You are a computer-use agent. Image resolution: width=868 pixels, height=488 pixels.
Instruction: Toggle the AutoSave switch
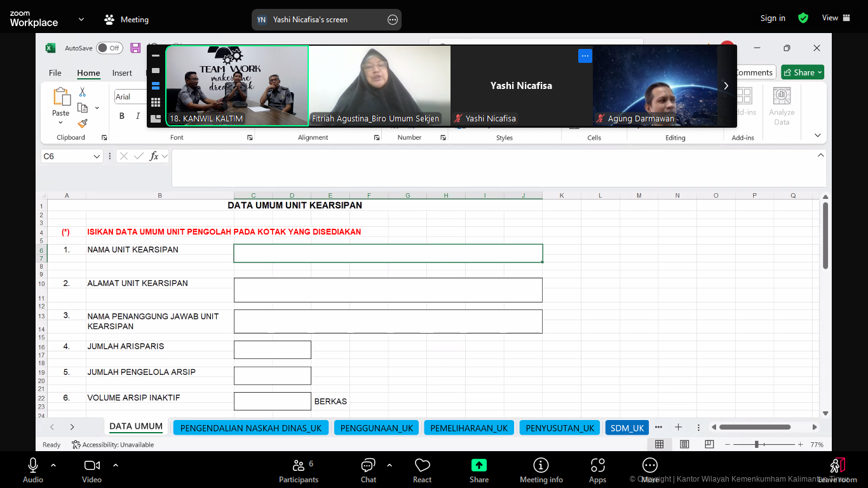click(x=109, y=48)
